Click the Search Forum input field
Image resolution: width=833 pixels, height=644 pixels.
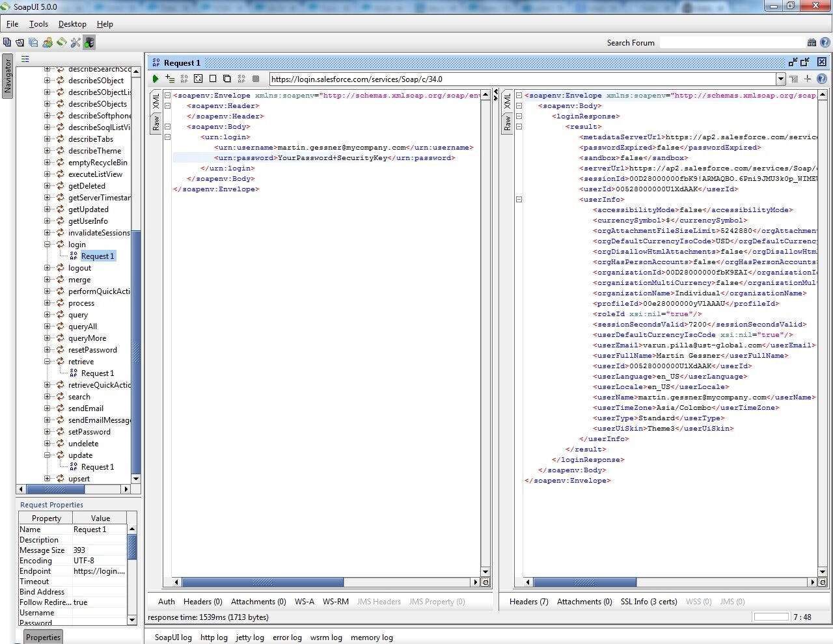click(x=731, y=43)
